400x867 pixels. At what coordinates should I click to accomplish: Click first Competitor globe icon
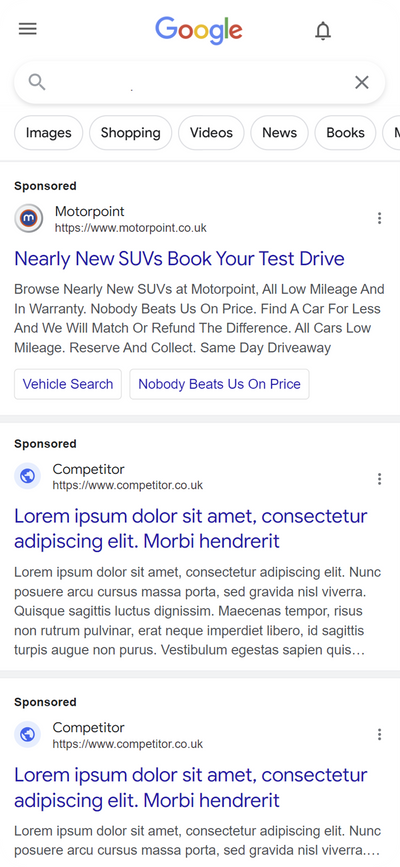28,476
